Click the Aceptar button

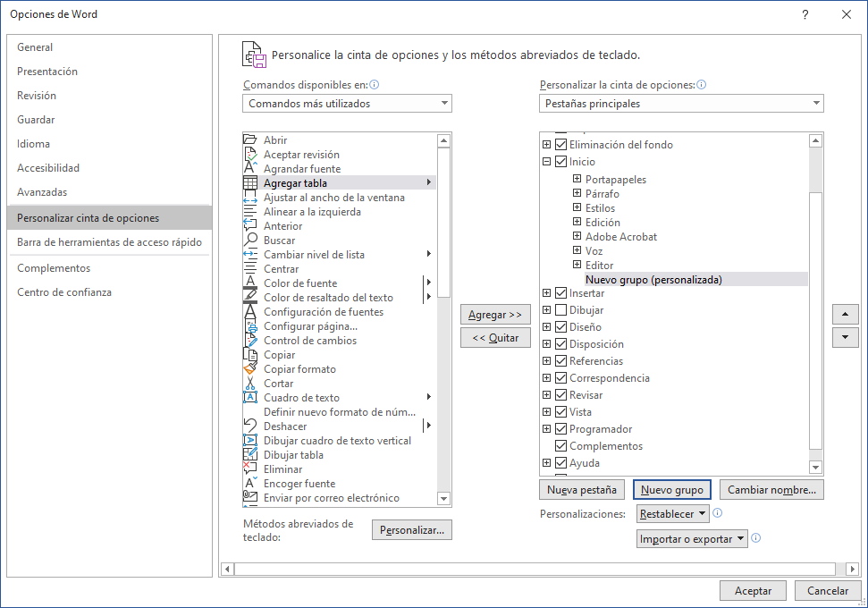pyautogui.click(x=753, y=591)
